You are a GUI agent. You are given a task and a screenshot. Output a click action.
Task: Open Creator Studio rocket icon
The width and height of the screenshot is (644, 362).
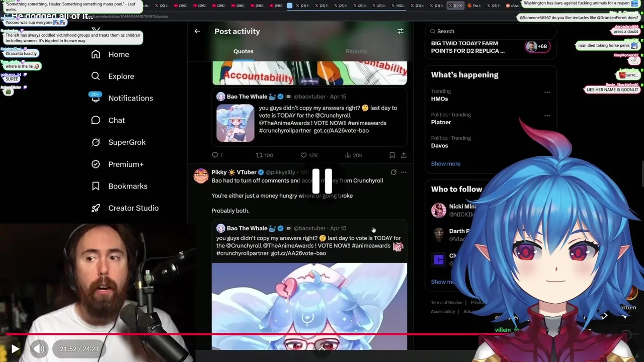96,208
